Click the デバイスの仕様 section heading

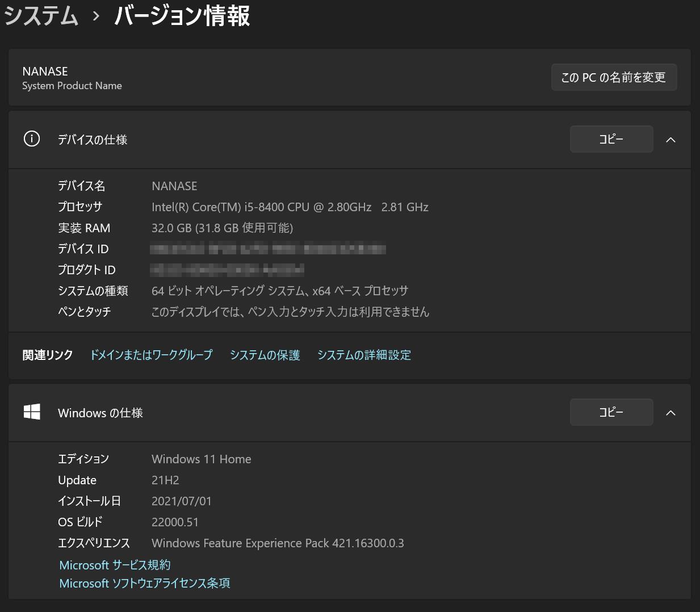click(93, 140)
